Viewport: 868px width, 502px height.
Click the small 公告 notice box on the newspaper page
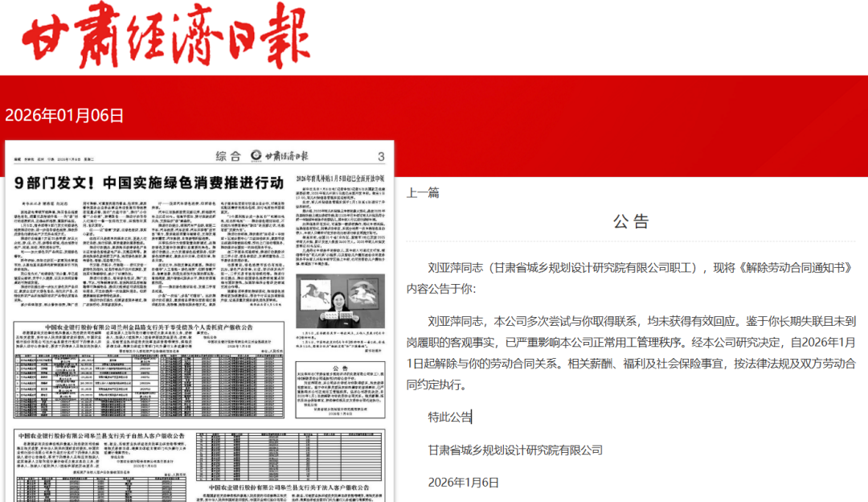pos(341,389)
